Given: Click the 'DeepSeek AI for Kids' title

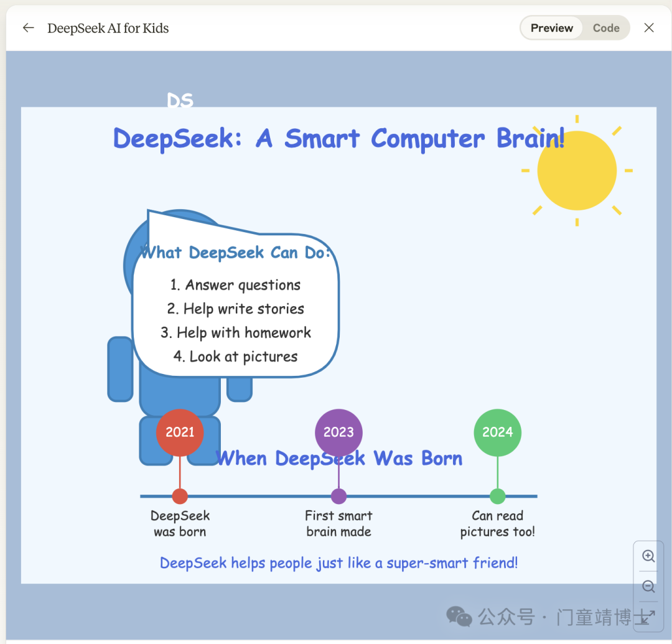Looking at the screenshot, I should tap(108, 28).
